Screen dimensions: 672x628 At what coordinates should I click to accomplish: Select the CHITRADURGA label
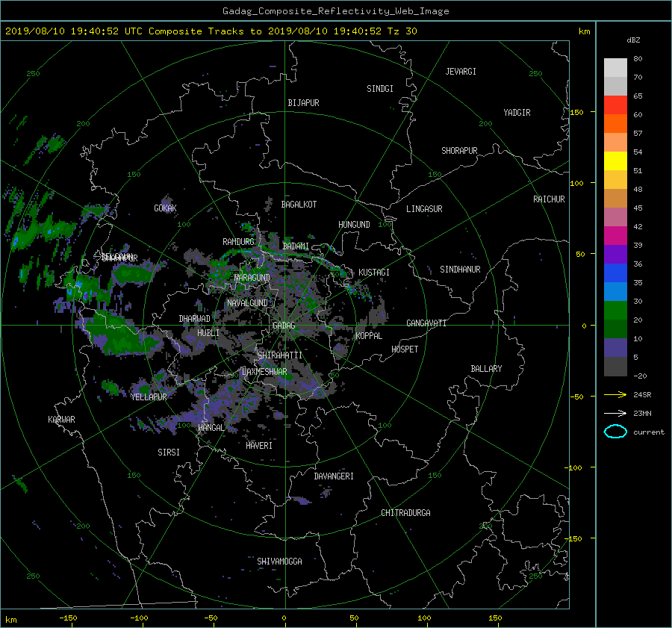coord(405,513)
